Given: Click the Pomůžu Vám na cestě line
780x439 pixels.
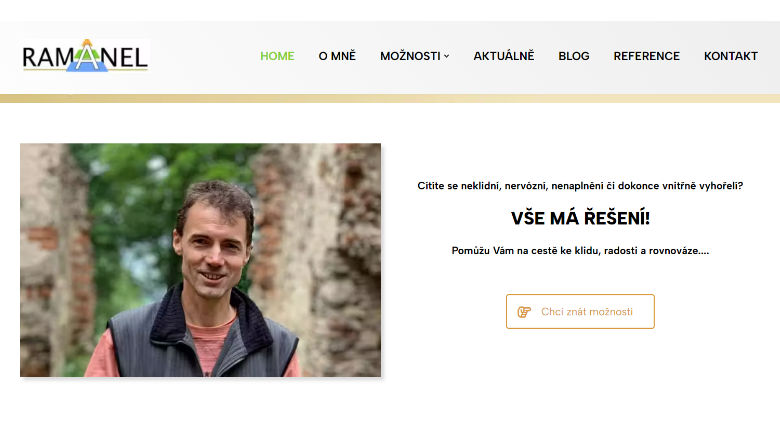Looking at the screenshot, I should tap(580, 251).
